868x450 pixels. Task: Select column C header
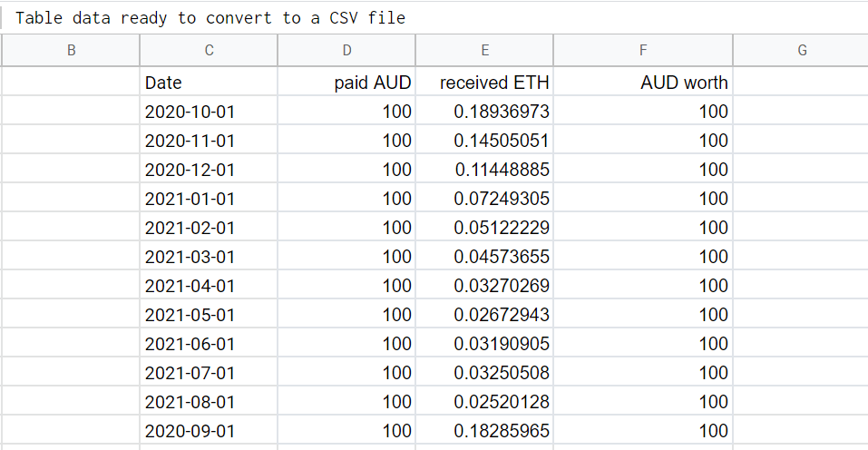[209, 51]
